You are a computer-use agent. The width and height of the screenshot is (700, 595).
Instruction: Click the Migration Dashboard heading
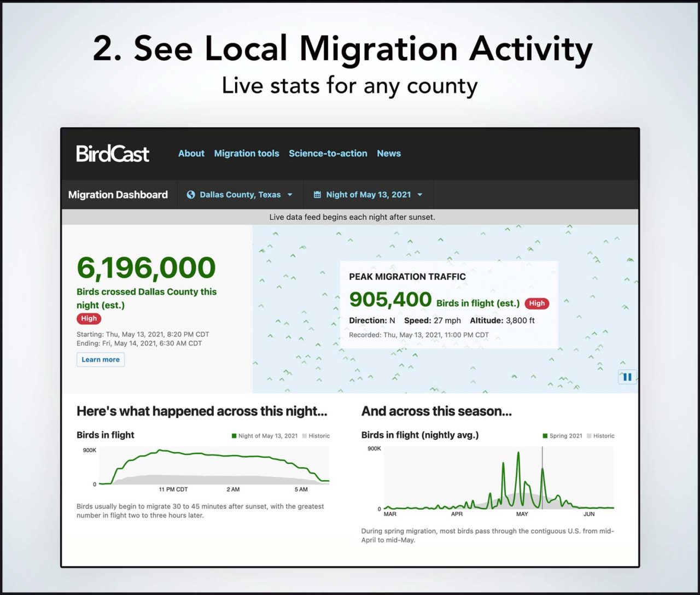pyautogui.click(x=118, y=194)
